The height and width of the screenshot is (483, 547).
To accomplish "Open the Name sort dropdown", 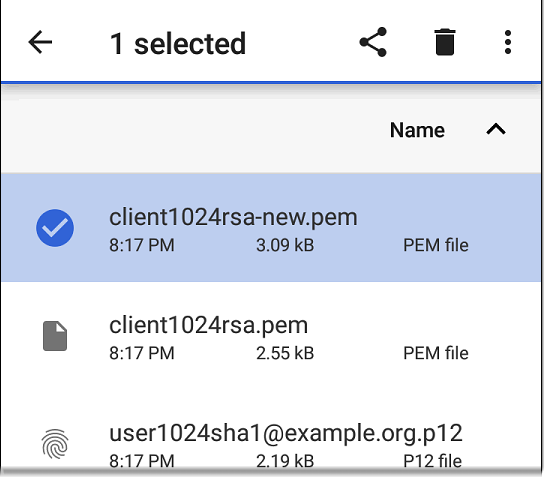I will click(417, 130).
